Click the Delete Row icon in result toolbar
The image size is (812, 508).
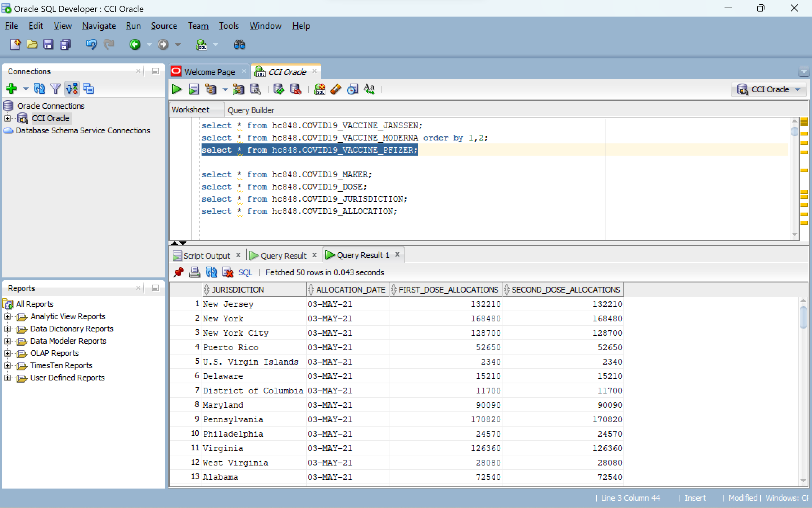[x=228, y=272]
